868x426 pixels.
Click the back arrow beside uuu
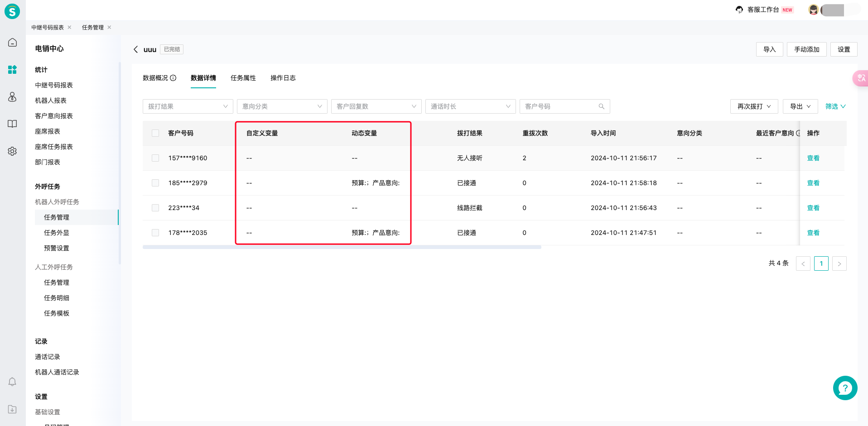click(x=135, y=49)
